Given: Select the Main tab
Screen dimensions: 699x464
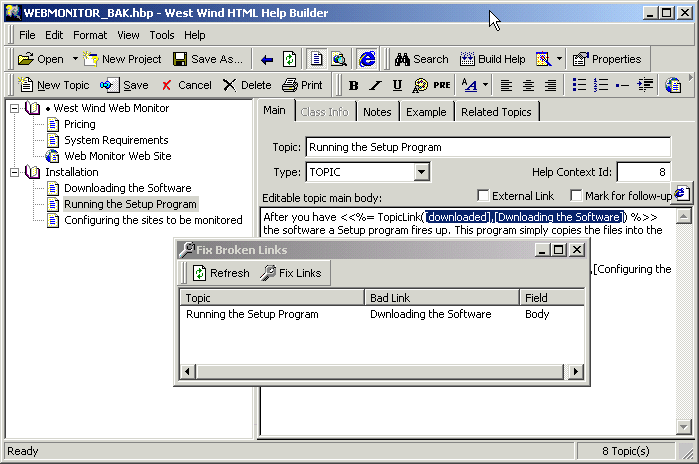Looking at the screenshot, I should click(274, 110).
